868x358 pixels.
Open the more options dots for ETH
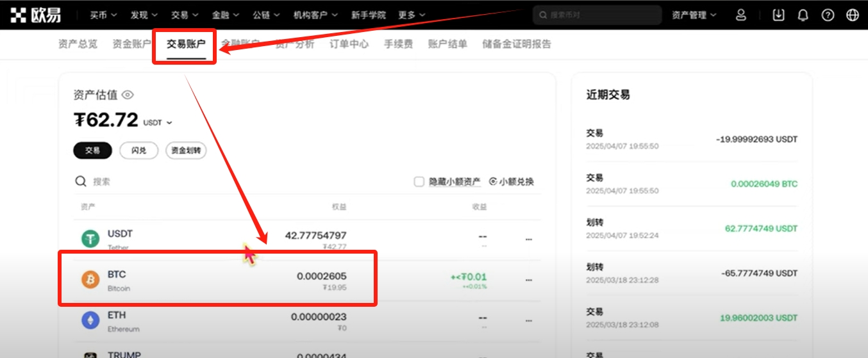coord(529,320)
